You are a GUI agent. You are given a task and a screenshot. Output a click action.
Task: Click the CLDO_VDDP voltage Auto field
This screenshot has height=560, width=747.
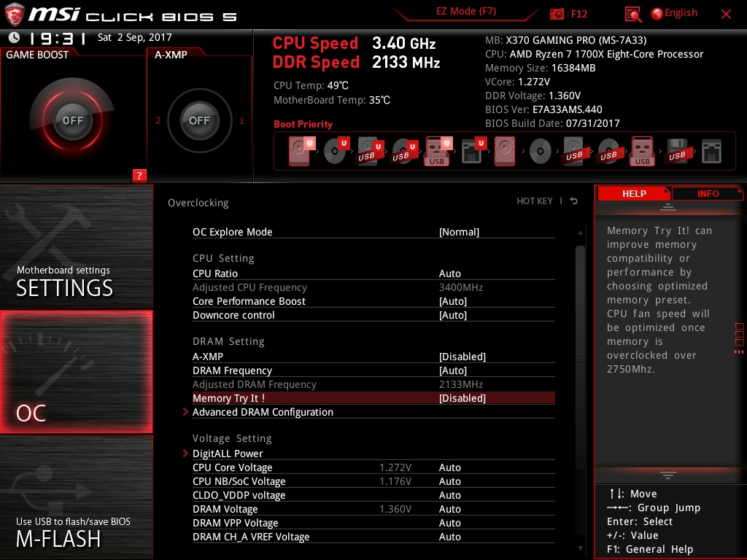[x=449, y=495]
